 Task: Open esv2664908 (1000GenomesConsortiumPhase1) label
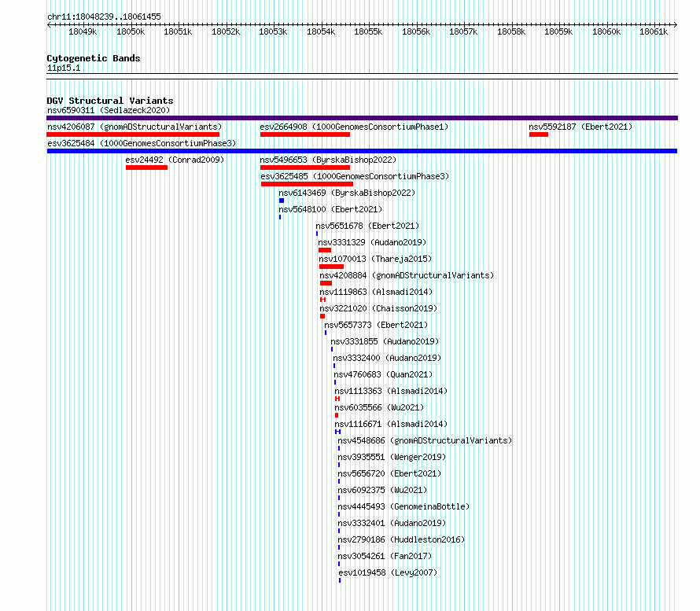pyautogui.click(x=354, y=127)
